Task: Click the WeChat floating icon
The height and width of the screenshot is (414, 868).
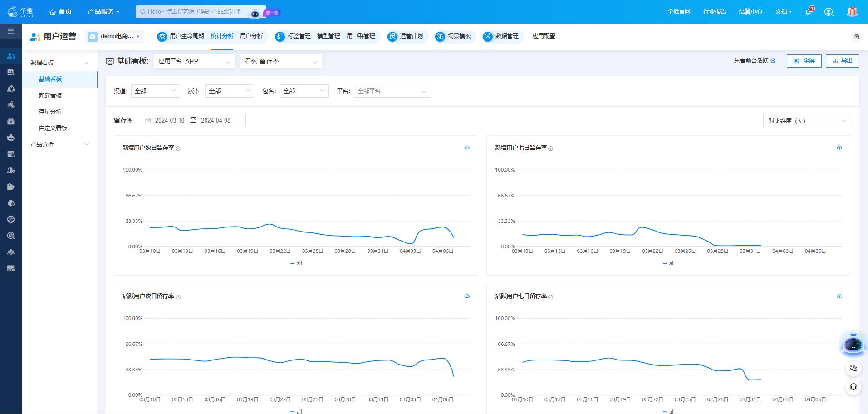Action: tap(853, 368)
